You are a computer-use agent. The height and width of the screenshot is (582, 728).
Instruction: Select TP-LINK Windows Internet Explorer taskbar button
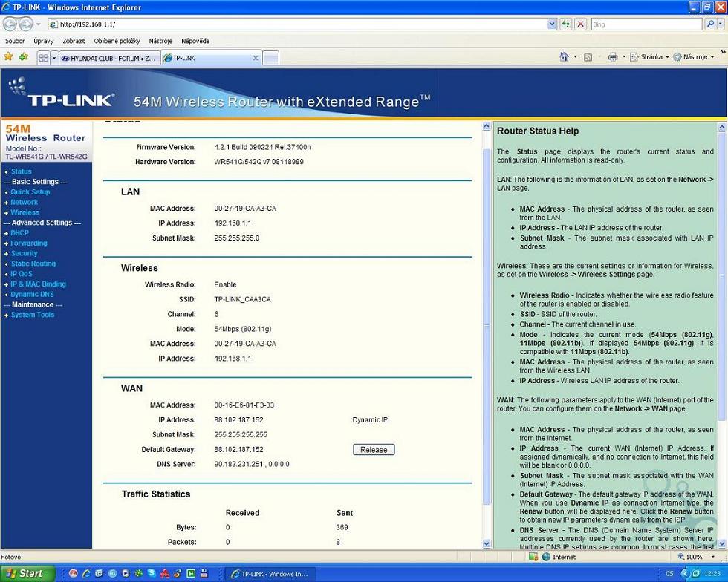(x=269, y=574)
